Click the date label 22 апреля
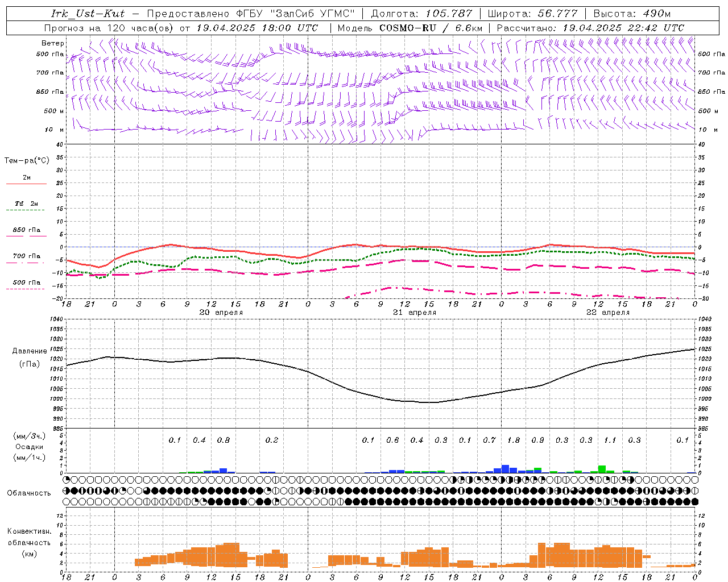The width and height of the screenshot is (728, 582). [x=608, y=313]
